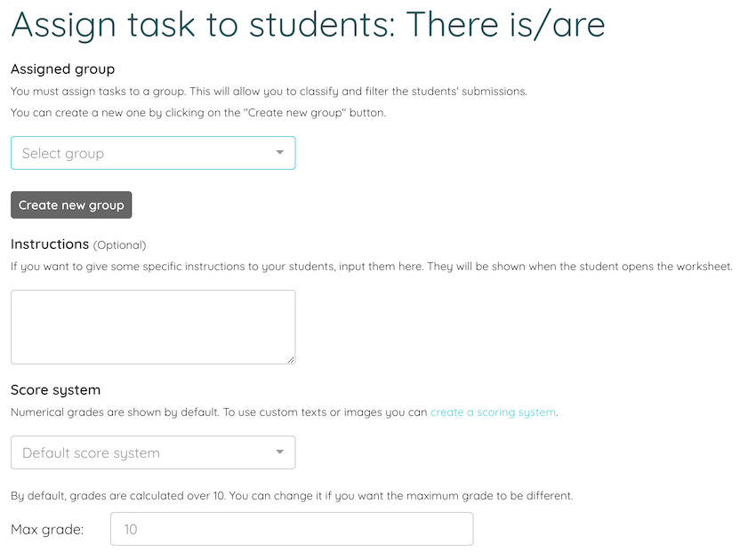748x560 pixels.
Task: Click the caret arrow in Default score system
Action: [x=280, y=452]
